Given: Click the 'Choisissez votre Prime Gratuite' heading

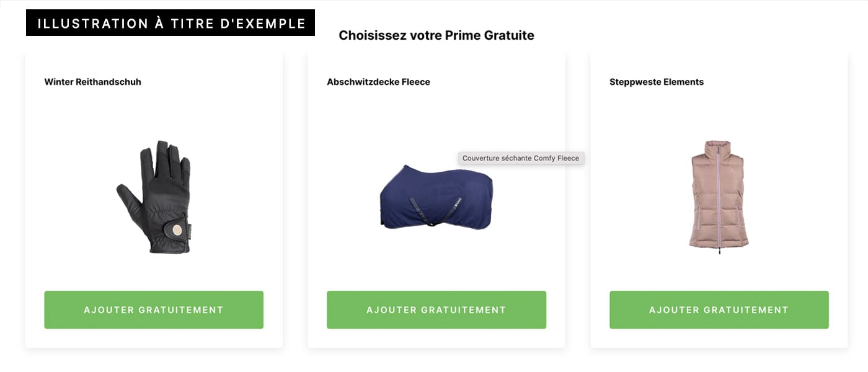Looking at the screenshot, I should tap(436, 35).
